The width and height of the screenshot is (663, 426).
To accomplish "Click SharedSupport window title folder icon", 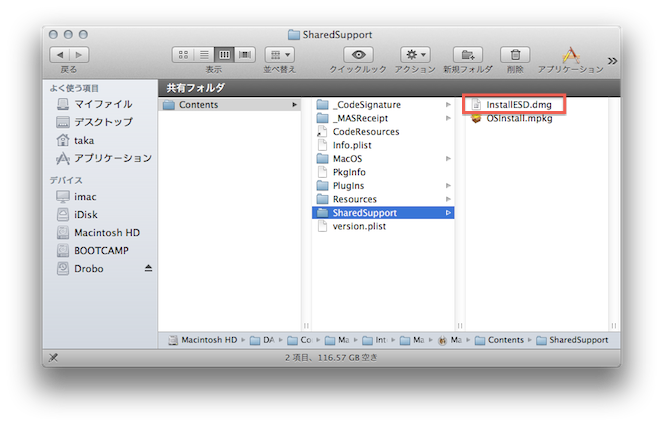I will pos(293,34).
